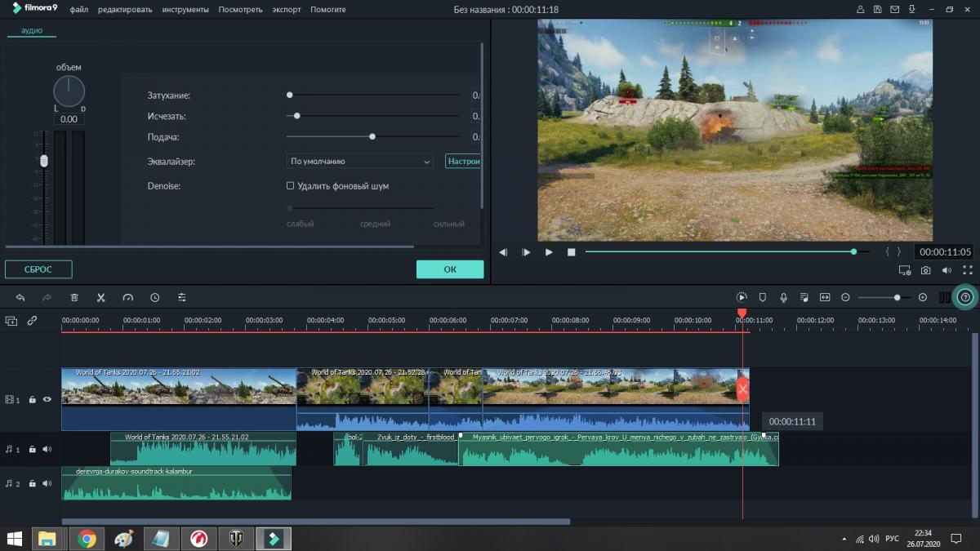Open the инструменты menu
The width and height of the screenshot is (980, 551).
pos(185,10)
